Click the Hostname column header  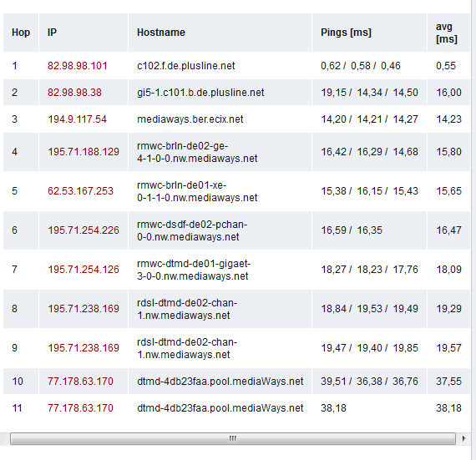(220, 33)
